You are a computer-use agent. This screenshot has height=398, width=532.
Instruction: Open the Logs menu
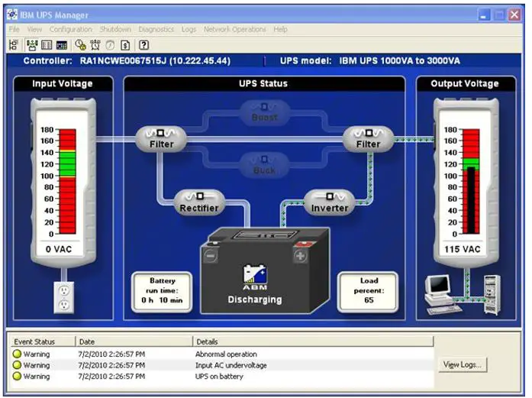(x=189, y=29)
